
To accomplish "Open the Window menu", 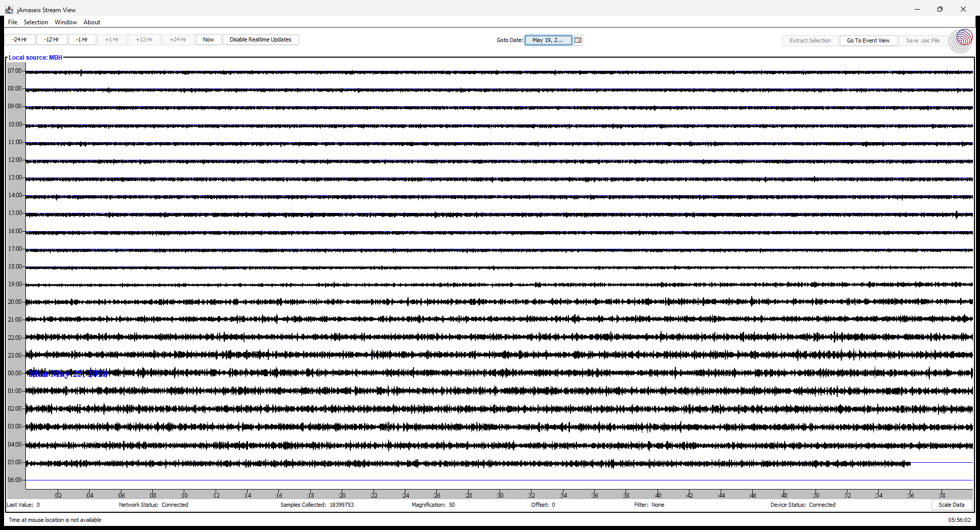I will (x=66, y=22).
